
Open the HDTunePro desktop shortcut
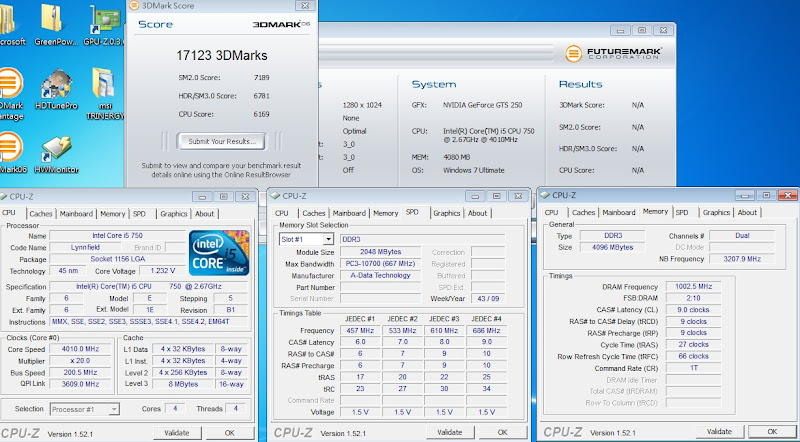(56, 89)
